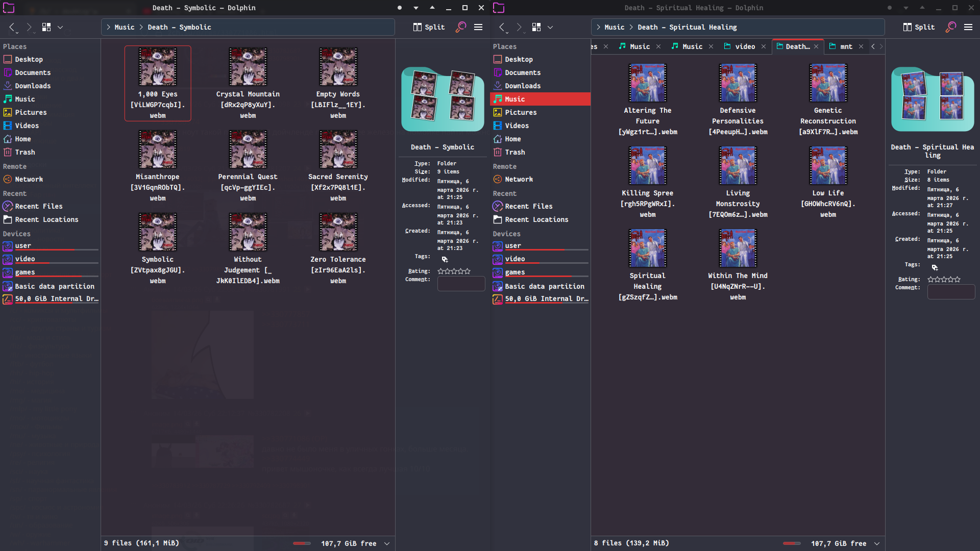Toggle Split view in left window
Screen dimensions: 980x551
point(429,27)
